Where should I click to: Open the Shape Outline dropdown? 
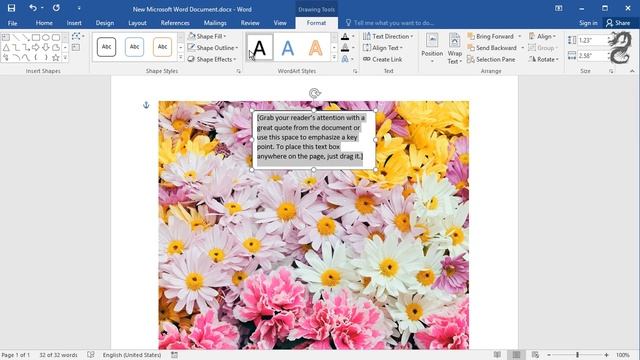tap(213, 48)
